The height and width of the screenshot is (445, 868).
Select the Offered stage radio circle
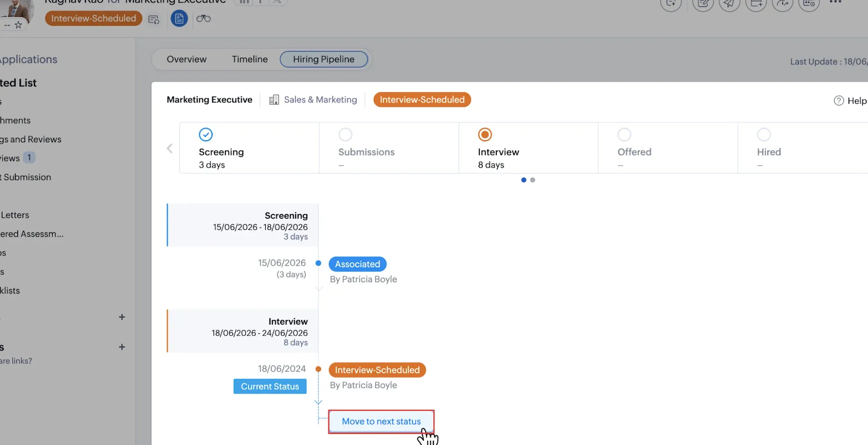[624, 135]
